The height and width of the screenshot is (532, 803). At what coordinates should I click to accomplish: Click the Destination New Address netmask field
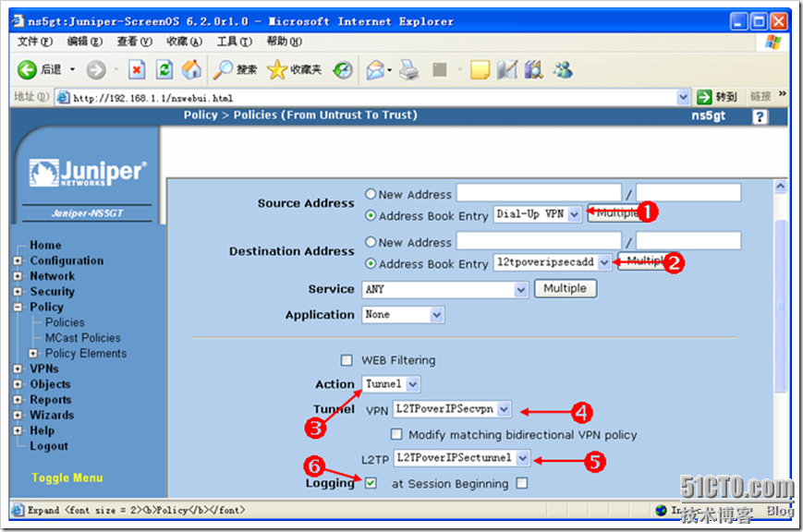(x=688, y=241)
